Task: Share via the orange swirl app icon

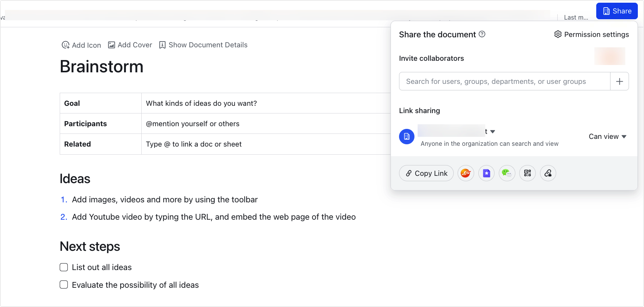Action: tap(466, 173)
